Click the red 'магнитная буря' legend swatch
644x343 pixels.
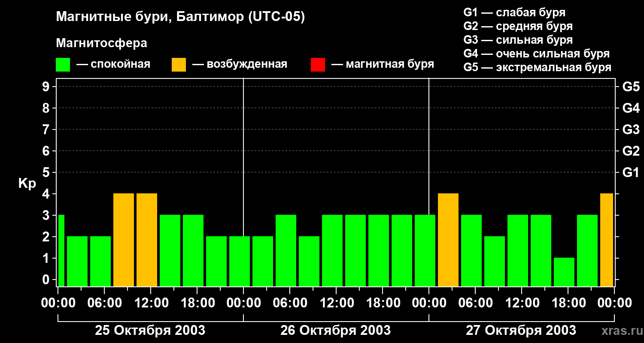click(318, 65)
